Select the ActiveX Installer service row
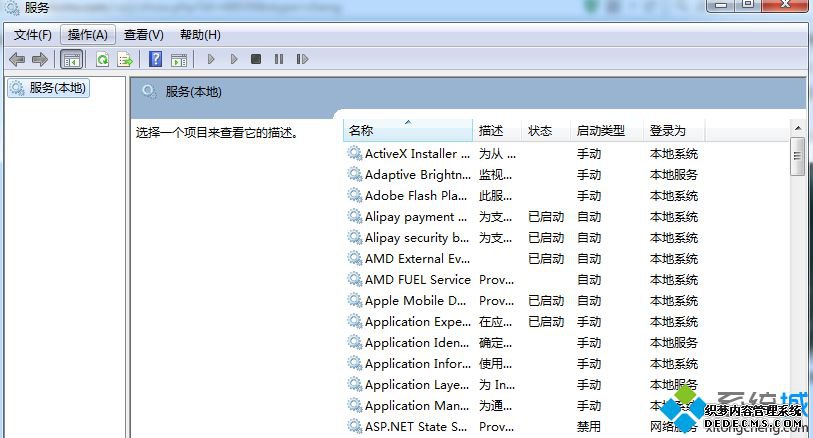This screenshot has width=813, height=438. pyautogui.click(x=523, y=153)
